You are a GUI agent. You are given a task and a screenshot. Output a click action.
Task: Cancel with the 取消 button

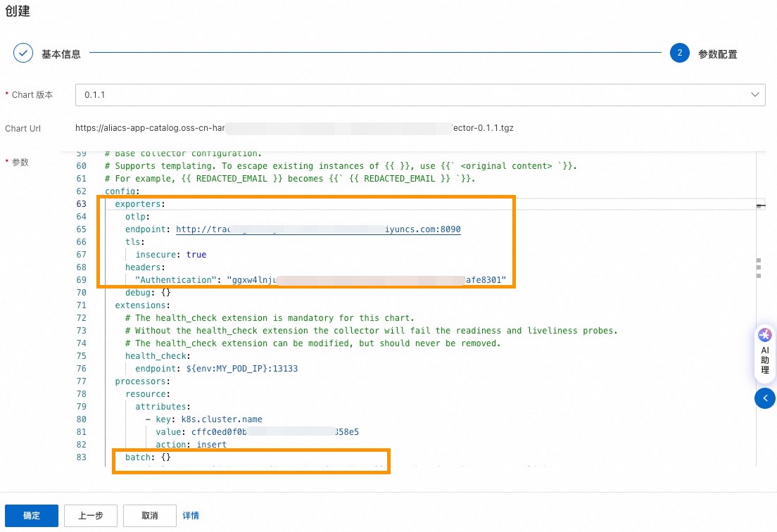(150, 516)
